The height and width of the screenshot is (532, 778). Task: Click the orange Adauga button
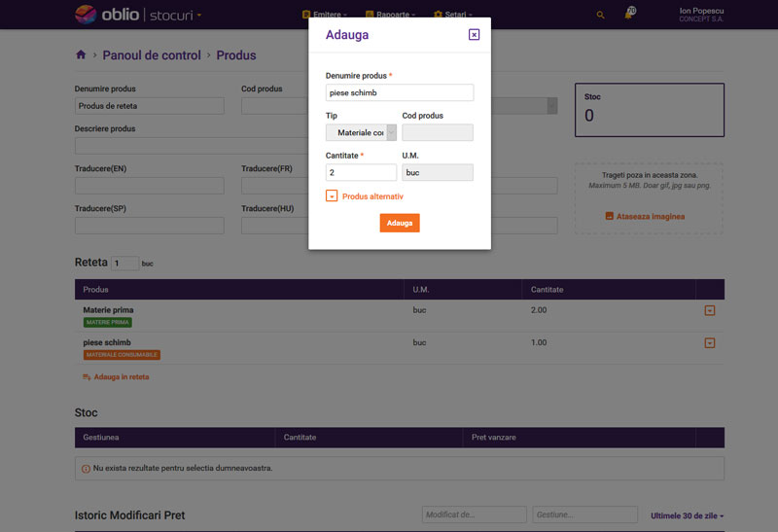[x=400, y=223]
